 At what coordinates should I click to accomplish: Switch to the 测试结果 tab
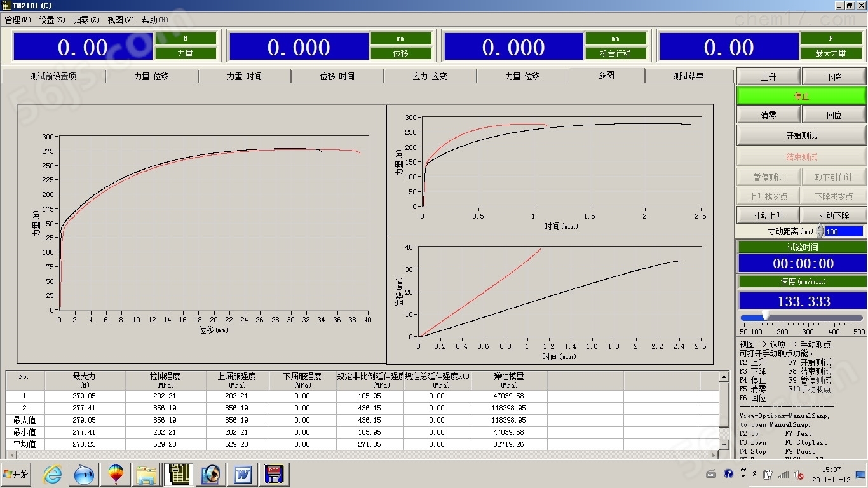click(688, 76)
